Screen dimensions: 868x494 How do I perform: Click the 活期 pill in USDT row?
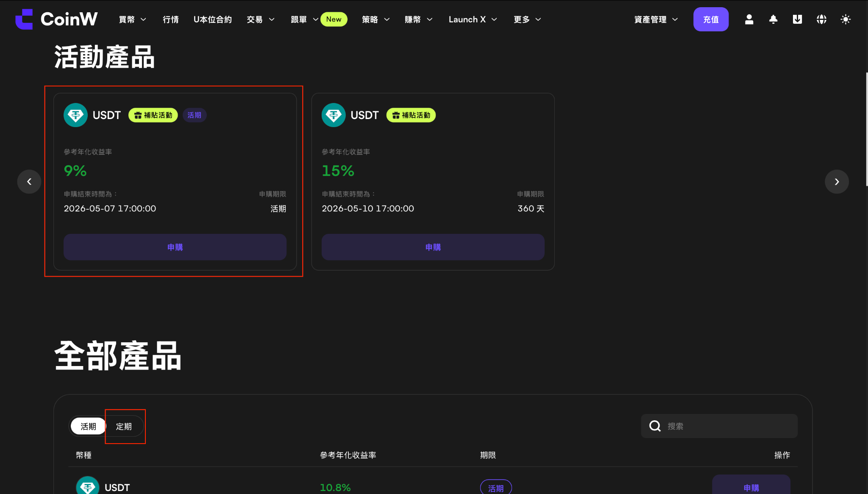pos(496,487)
